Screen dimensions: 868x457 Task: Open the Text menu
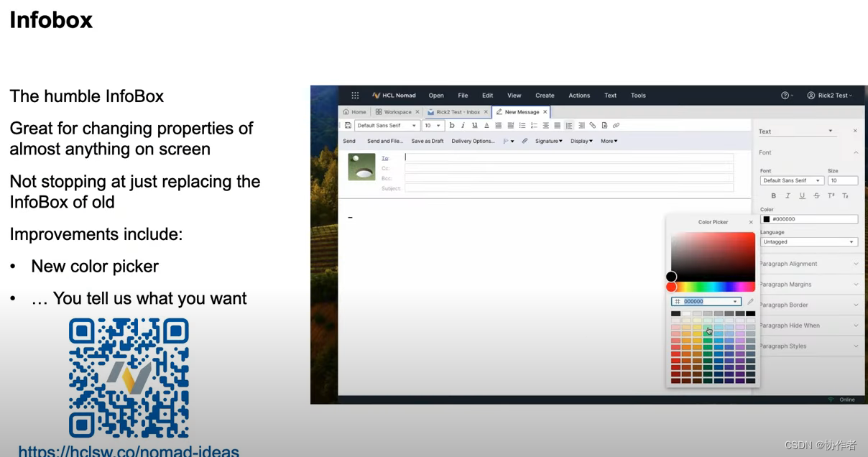click(x=610, y=96)
